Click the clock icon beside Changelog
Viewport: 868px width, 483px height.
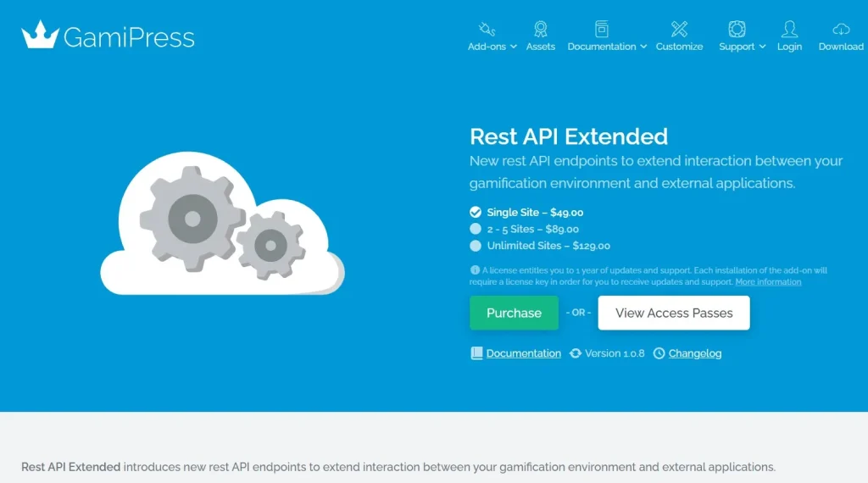coord(659,353)
